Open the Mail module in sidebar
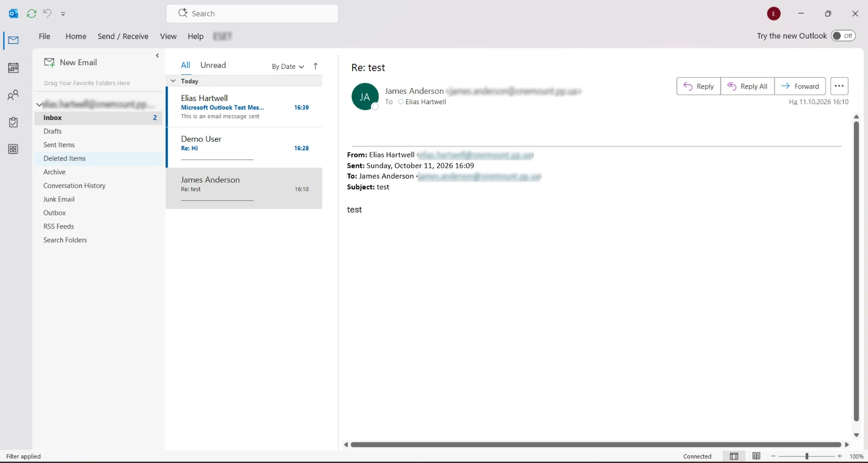The height and width of the screenshot is (463, 868). [14, 40]
